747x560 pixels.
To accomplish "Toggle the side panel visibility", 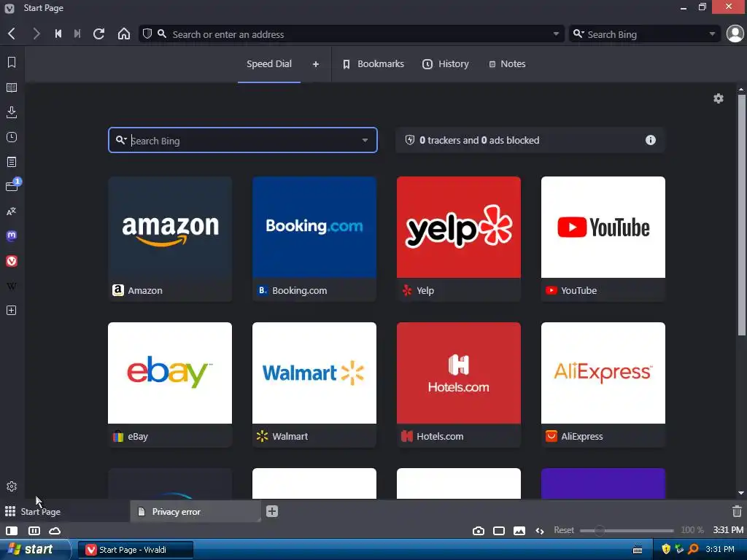I will (x=12, y=531).
